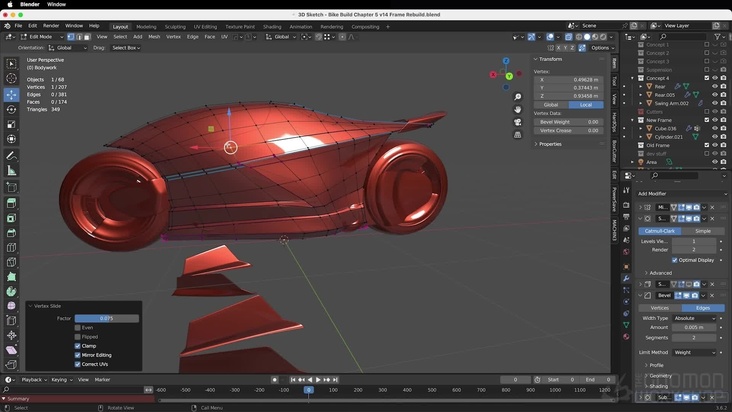Open Add Modifier dropdown
This screenshot has width=732, height=412.
(x=682, y=194)
